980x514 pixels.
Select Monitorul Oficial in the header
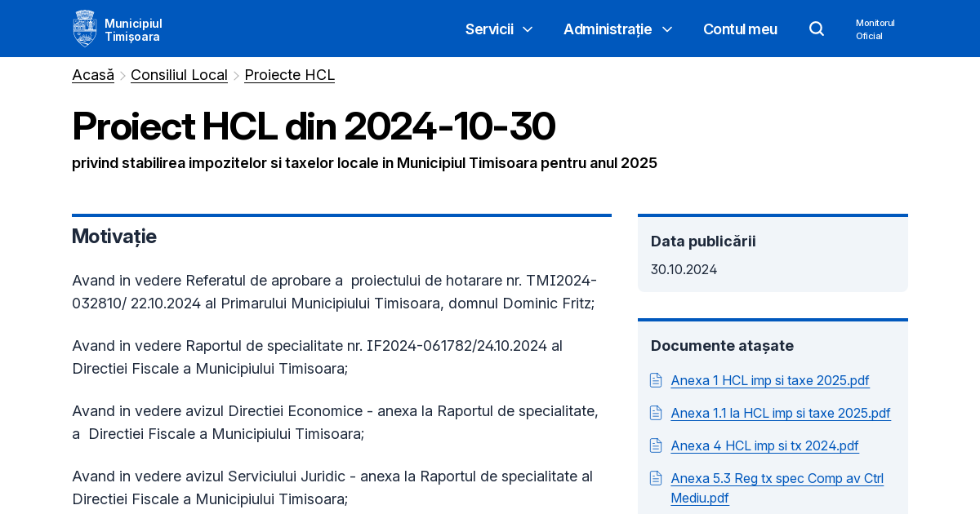pos(875,29)
